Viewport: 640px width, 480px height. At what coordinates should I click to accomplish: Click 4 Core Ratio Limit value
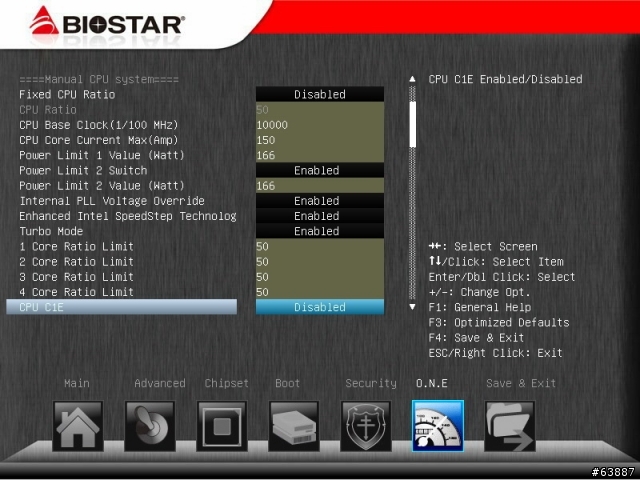click(320, 292)
